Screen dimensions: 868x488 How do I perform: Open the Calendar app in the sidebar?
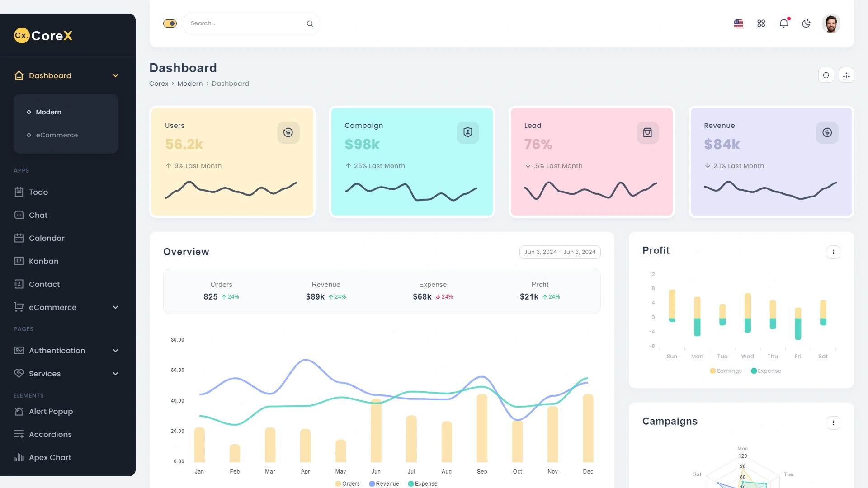pyautogui.click(x=46, y=238)
